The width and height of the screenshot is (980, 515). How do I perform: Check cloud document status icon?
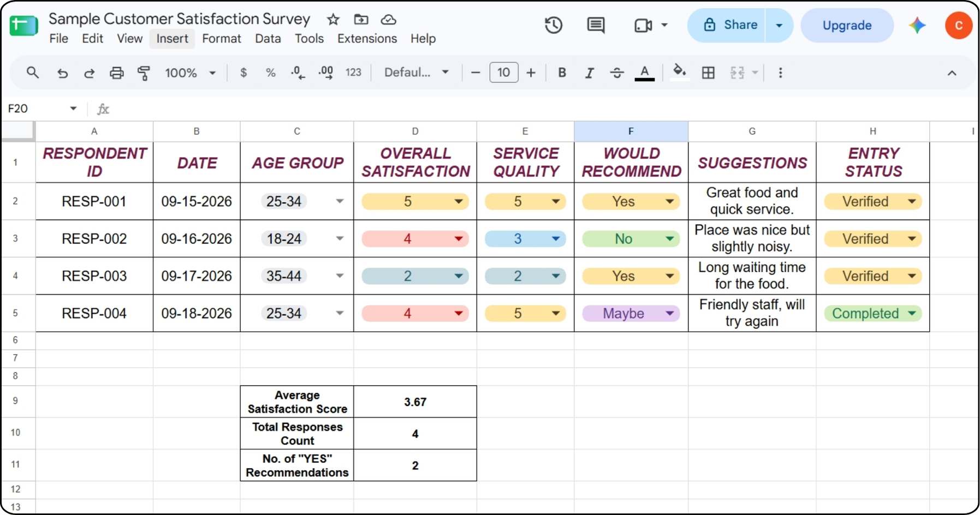pyautogui.click(x=388, y=20)
